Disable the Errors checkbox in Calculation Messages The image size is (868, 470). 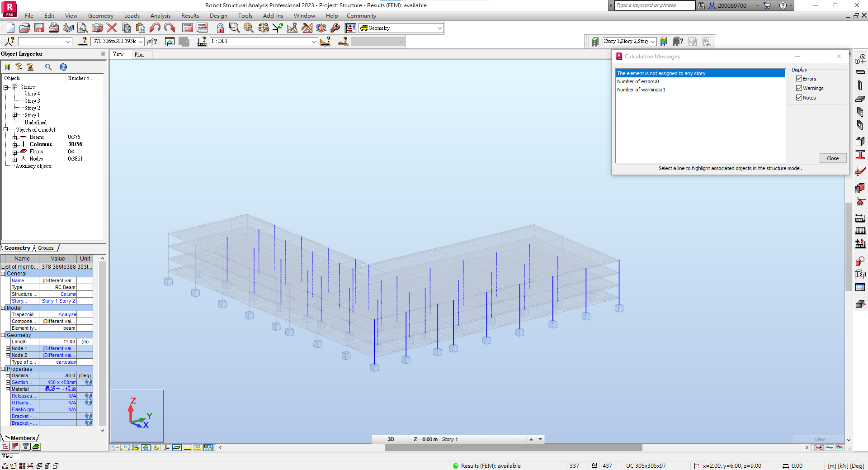(800, 78)
